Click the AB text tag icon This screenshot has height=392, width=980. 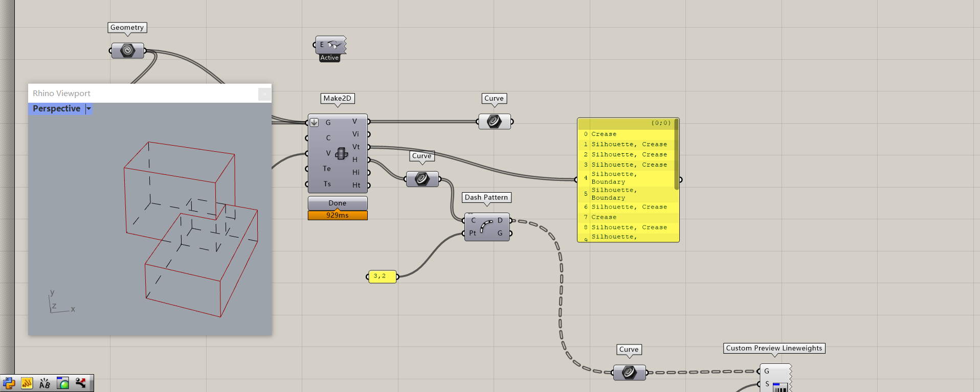point(45,383)
